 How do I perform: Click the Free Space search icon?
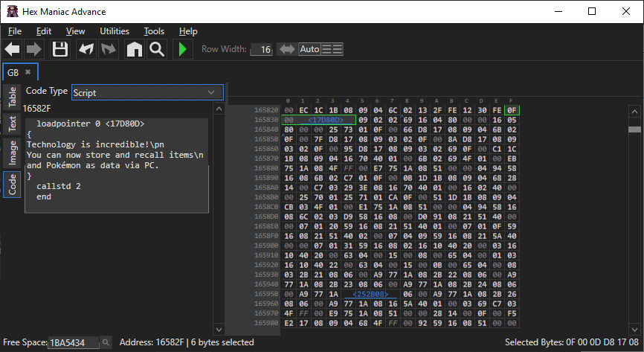tap(106, 342)
